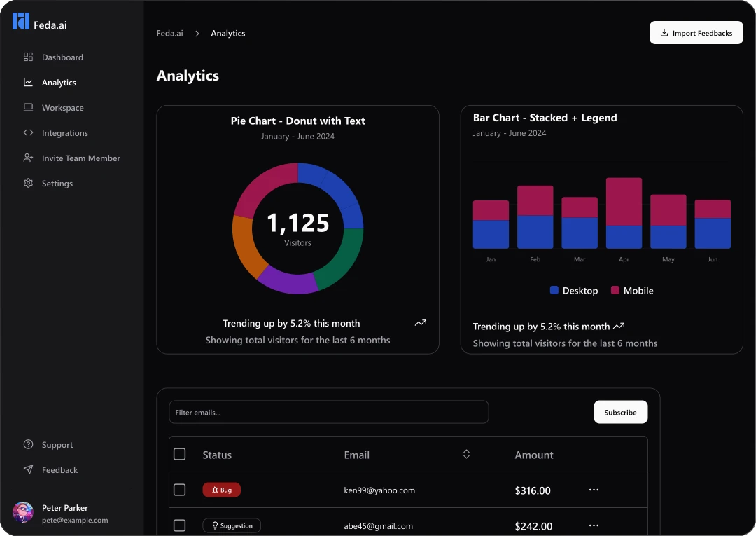Click the $242.00 amount cell
The height and width of the screenshot is (536, 756).
pyautogui.click(x=533, y=526)
